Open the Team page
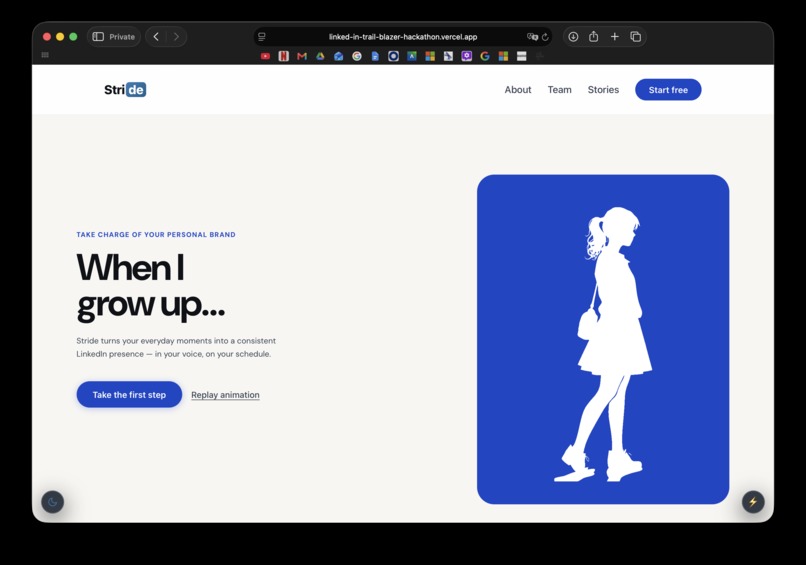This screenshot has width=806, height=565. click(559, 90)
